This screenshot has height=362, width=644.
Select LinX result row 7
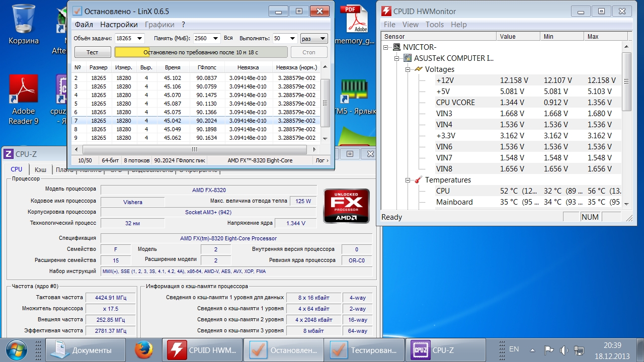(196, 121)
